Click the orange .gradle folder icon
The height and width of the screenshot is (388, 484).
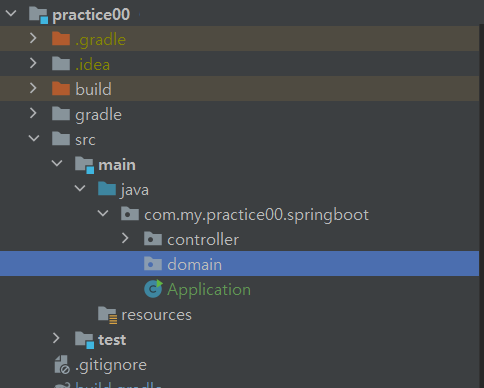(61, 39)
